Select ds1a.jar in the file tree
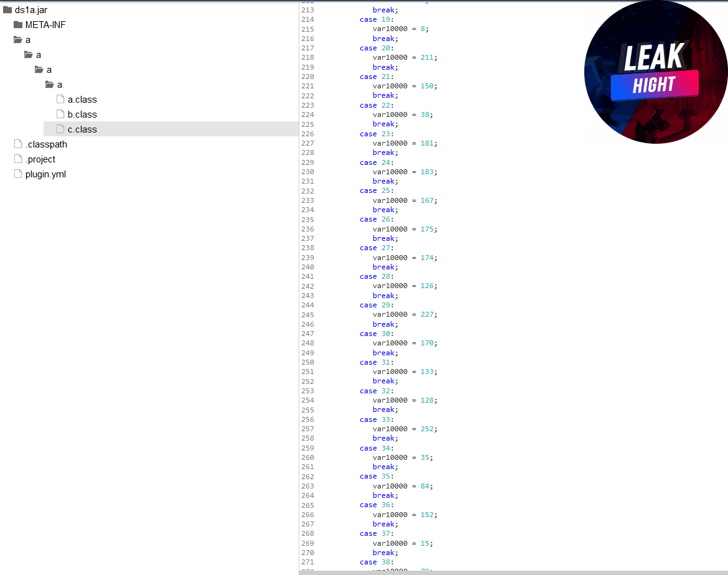This screenshot has width=728, height=575. point(31,10)
